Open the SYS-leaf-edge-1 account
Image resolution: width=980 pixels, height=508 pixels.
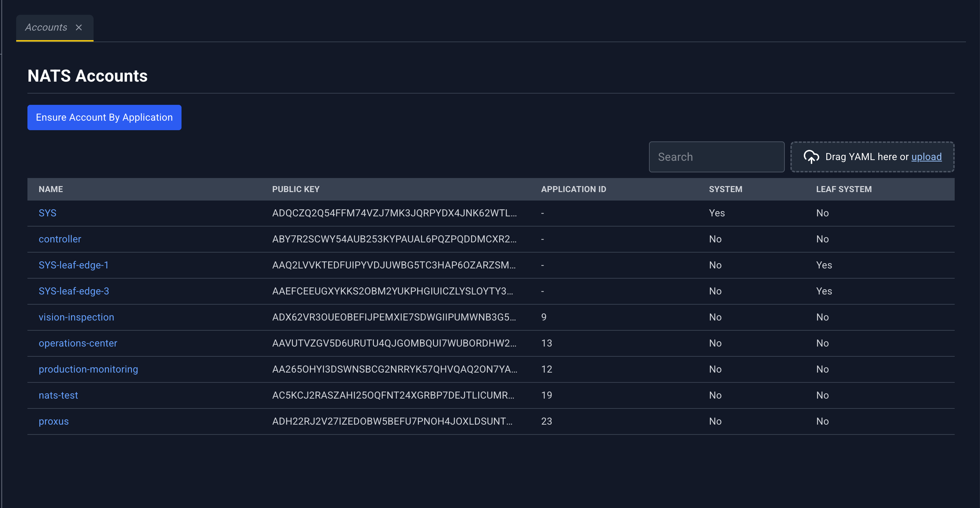tap(74, 265)
